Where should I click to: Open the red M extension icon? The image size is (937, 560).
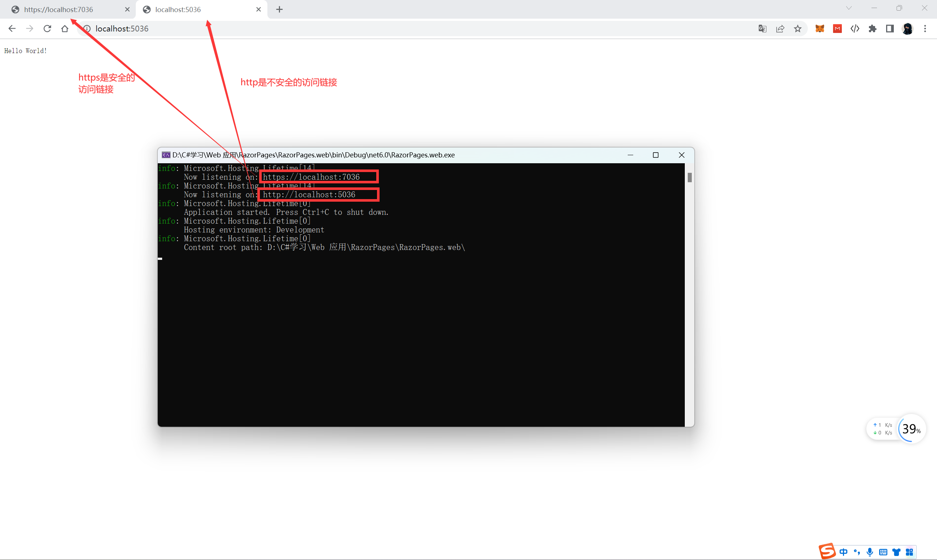[837, 29]
